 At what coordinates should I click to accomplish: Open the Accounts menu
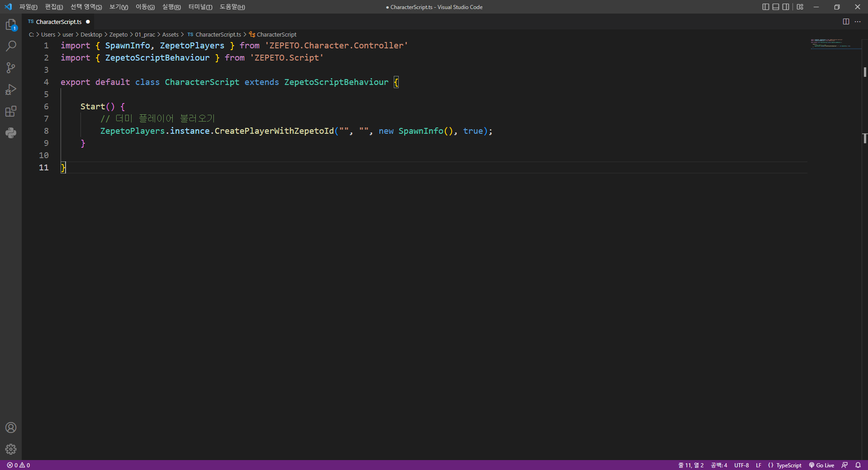(x=11, y=428)
